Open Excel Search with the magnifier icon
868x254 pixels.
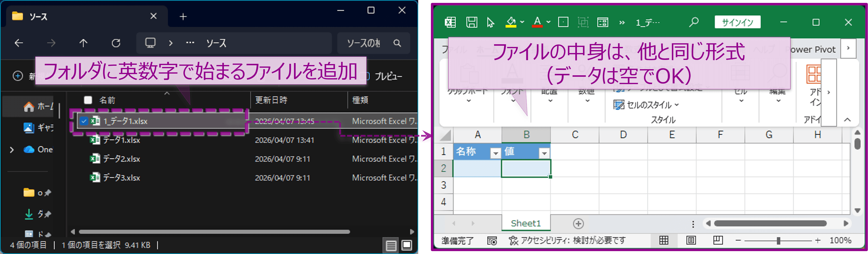point(693,22)
